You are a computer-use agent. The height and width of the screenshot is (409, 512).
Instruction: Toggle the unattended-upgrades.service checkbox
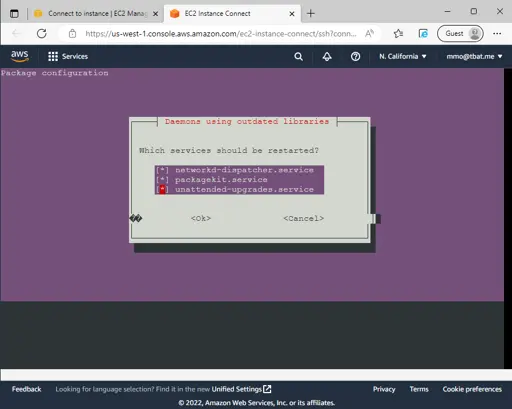(162, 190)
